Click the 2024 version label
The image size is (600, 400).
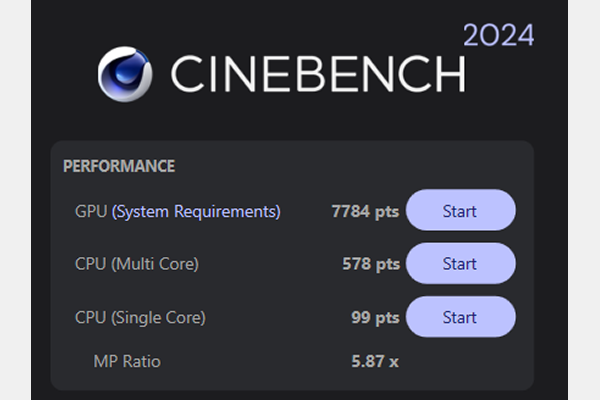[499, 35]
